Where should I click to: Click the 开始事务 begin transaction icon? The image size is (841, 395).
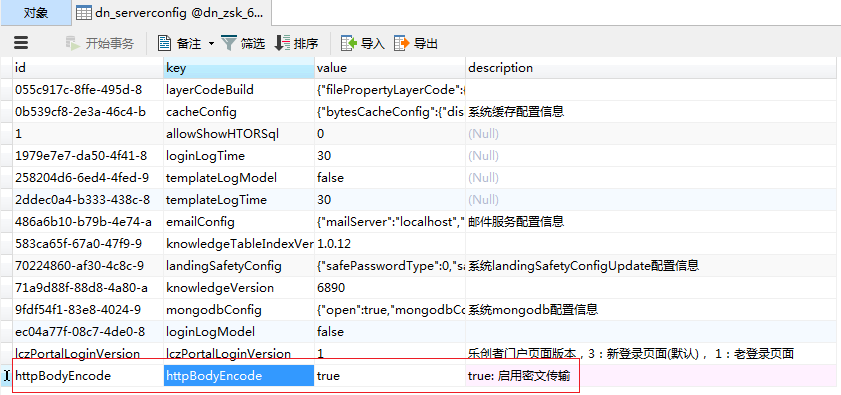point(73,43)
